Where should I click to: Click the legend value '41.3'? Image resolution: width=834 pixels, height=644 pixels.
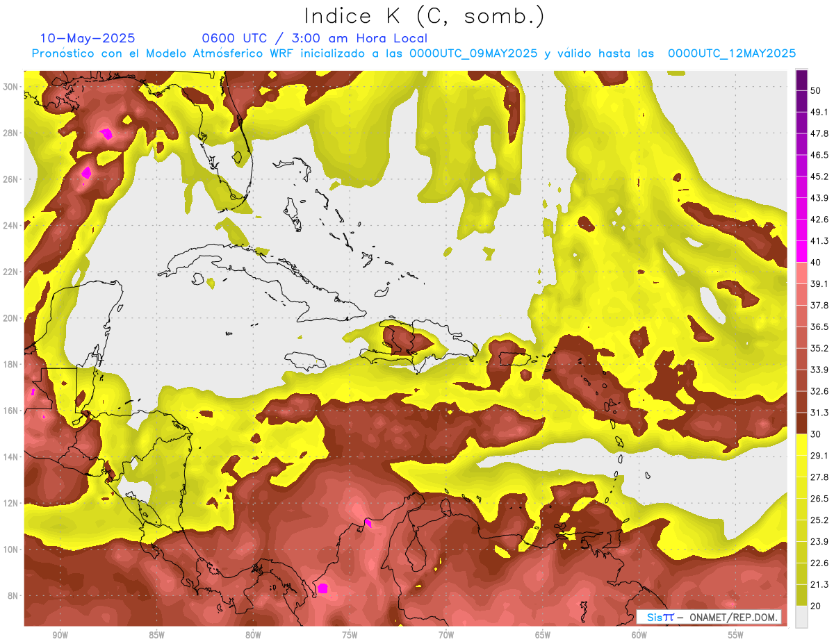[819, 241]
